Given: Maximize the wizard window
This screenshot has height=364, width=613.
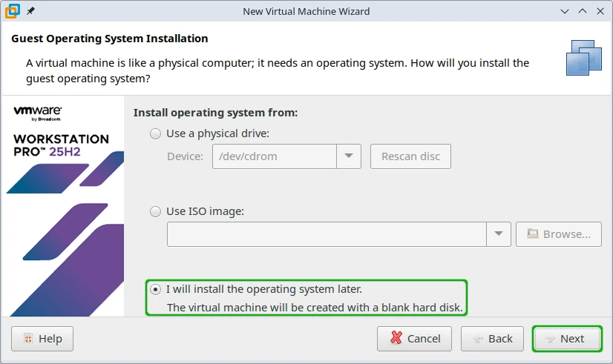Looking at the screenshot, I should coord(581,12).
